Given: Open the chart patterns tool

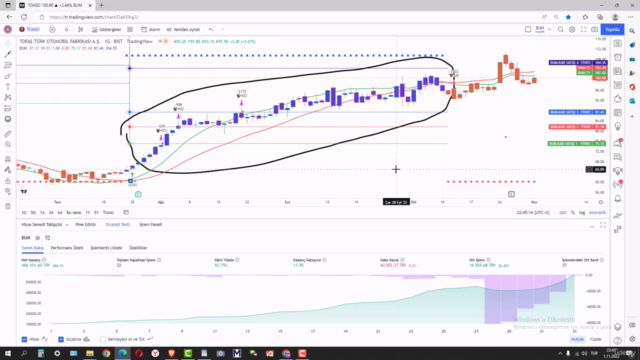Looking at the screenshot, I should click(8, 98).
